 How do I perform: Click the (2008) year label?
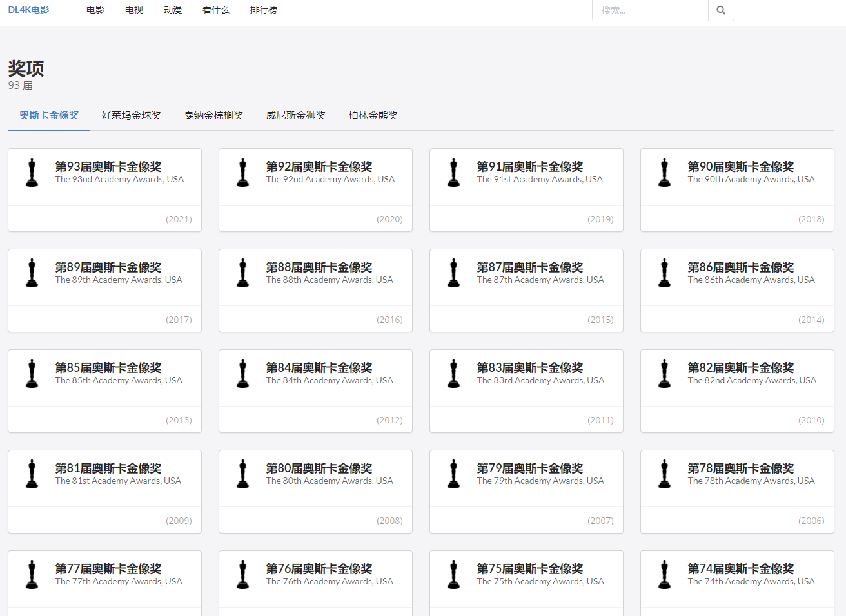(x=389, y=521)
